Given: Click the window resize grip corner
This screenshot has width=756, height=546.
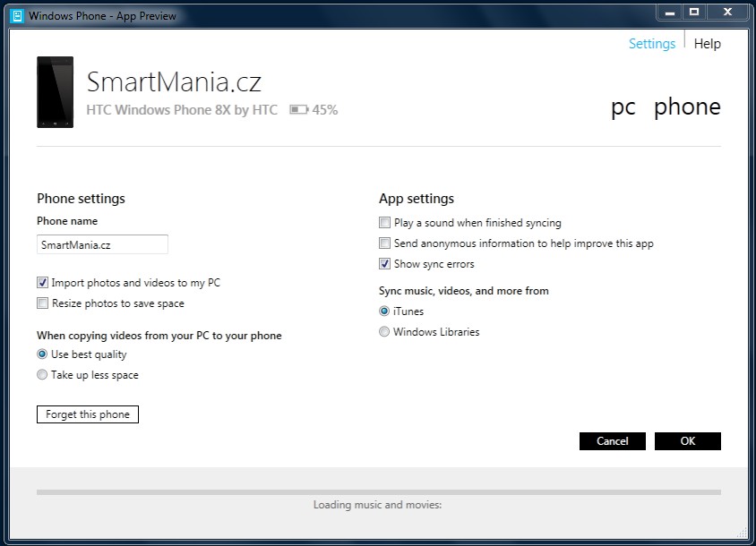Looking at the screenshot, I should tap(742, 533).
